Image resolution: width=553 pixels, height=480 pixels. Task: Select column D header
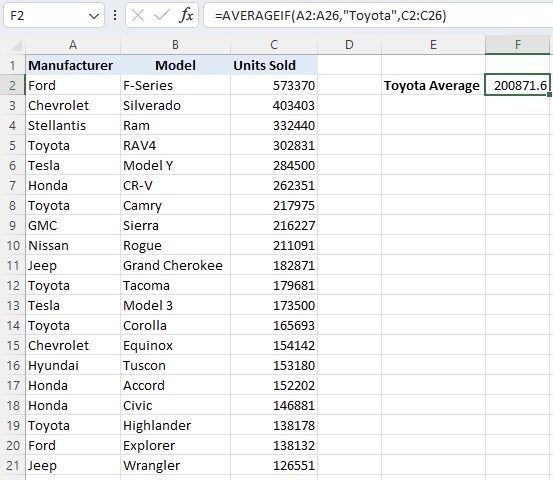(x=349, y=45)
